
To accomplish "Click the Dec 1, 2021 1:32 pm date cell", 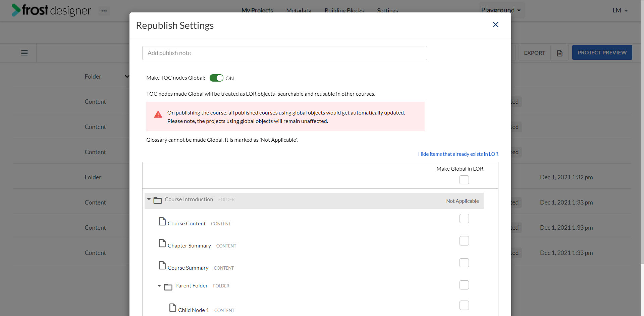I will 566,177.
